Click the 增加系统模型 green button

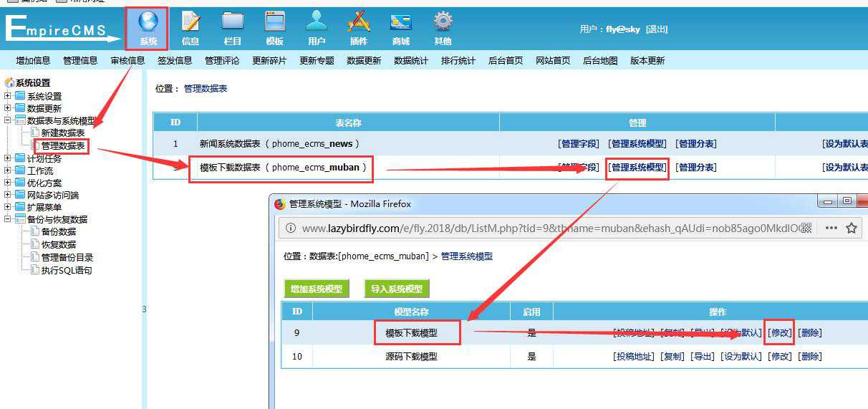[x=316, y=289]
